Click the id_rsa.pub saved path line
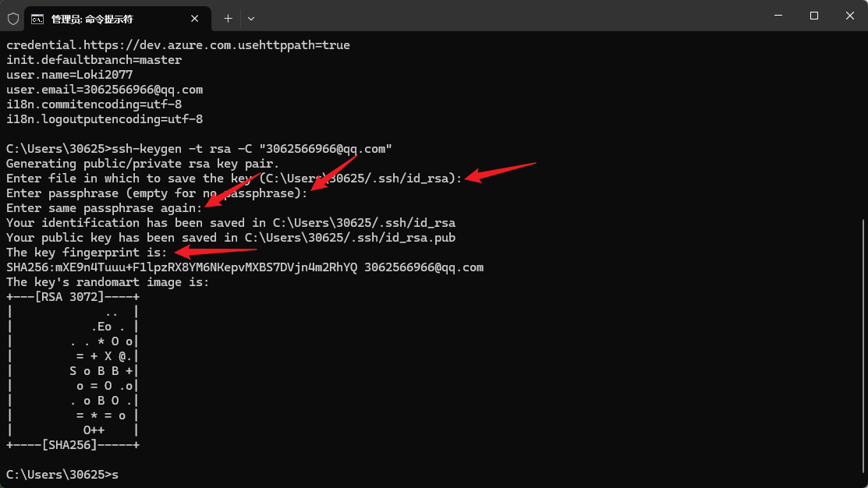 click(230, 238)
